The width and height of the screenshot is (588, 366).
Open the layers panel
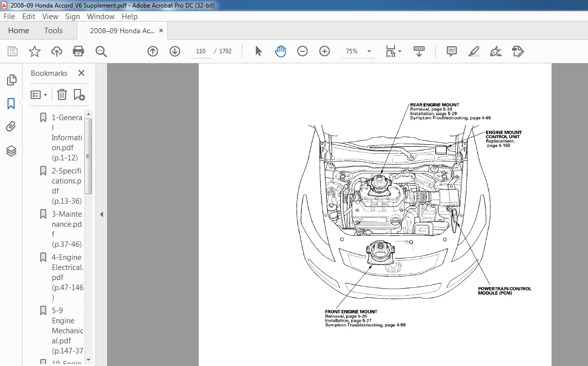[11, 151]
